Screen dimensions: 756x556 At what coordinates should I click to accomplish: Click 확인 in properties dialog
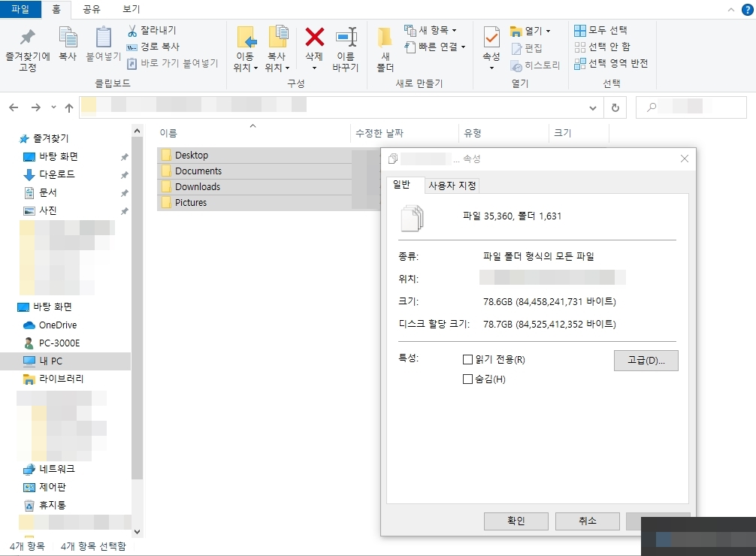516,521
